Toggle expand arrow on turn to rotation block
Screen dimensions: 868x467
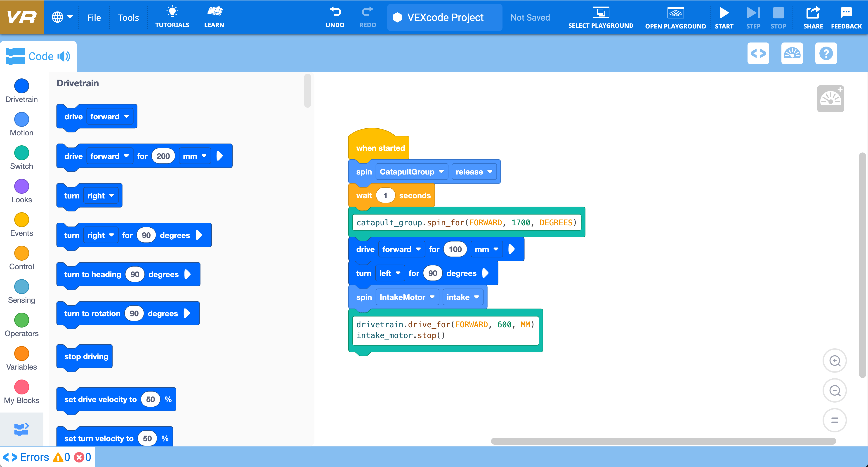pos(187,313)
